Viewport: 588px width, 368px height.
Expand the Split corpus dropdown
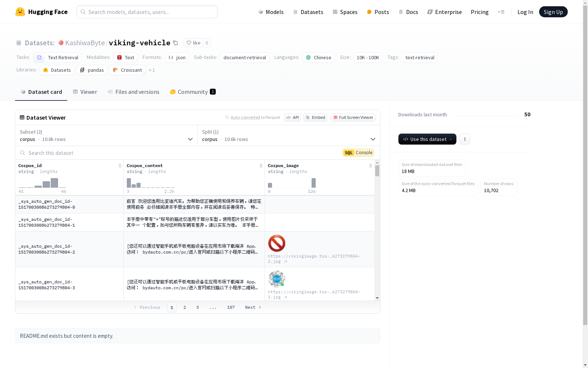pyautogui.click(x=289, y=135)
